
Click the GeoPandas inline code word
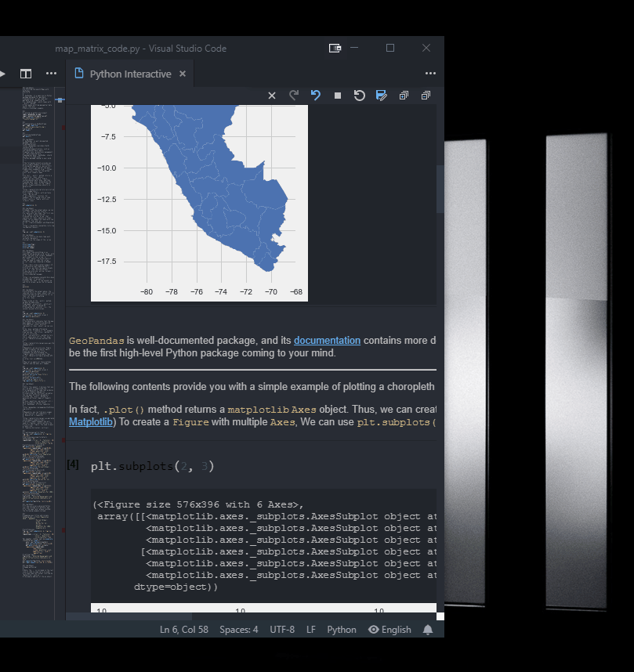[x=96, y=341]
